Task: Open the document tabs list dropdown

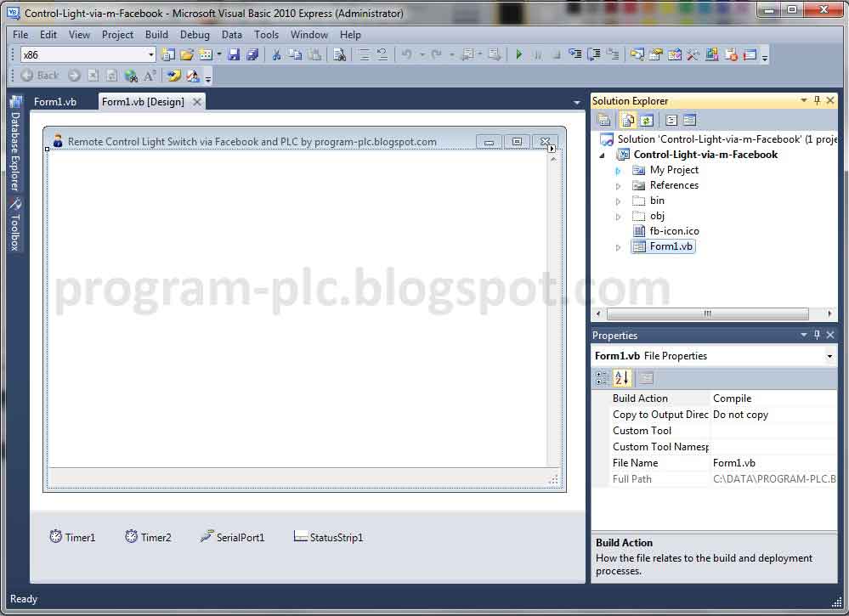Action: coord(577,102)
